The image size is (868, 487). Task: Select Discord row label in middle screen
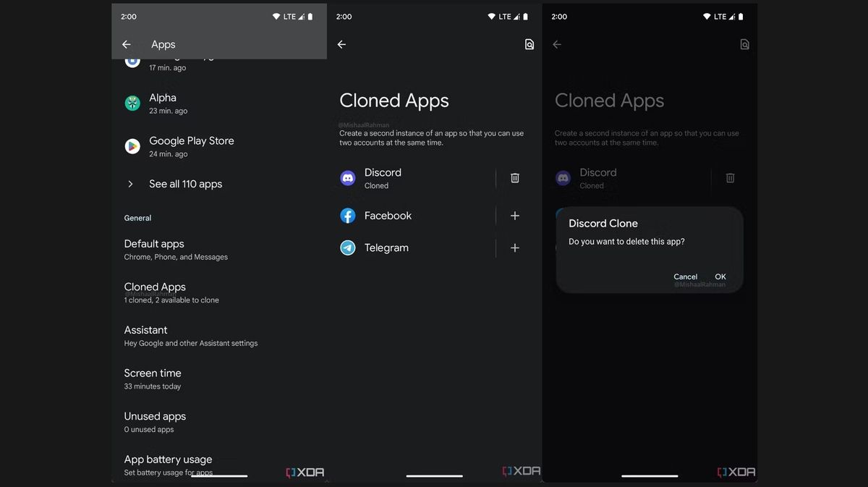[x=383, y=172]
